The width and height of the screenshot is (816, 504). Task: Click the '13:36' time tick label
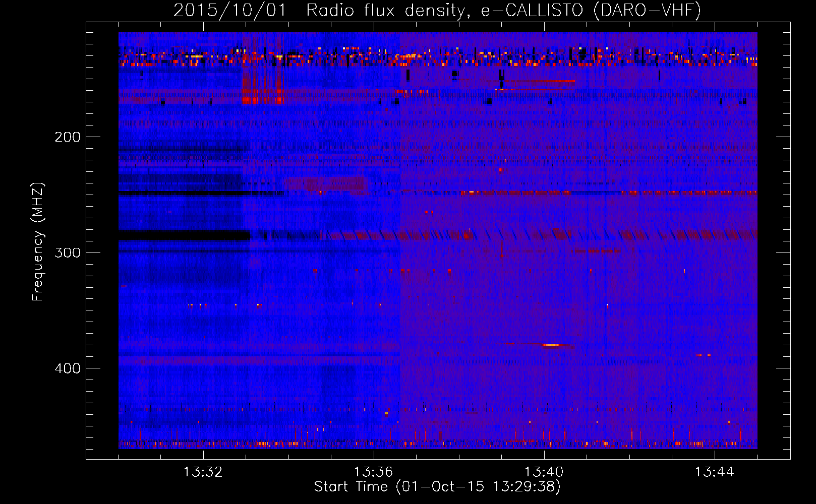(373, 472)
